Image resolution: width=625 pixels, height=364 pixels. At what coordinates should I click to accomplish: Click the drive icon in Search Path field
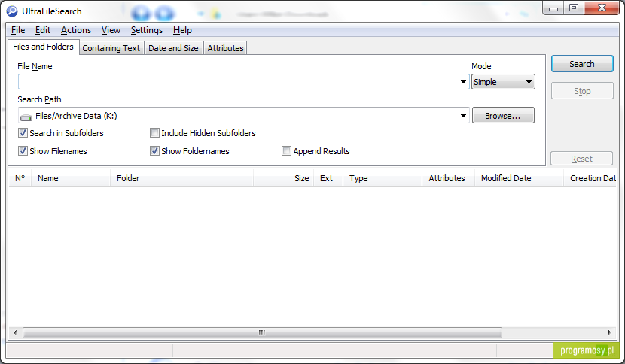coord(26,117)
